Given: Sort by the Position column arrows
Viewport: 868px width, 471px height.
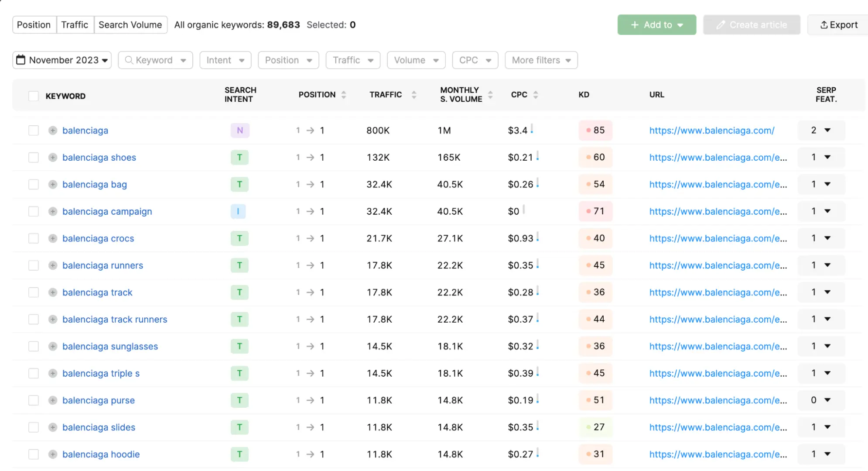Looking at the screenshot, I should pyautogui.click(x=344, y=95).
